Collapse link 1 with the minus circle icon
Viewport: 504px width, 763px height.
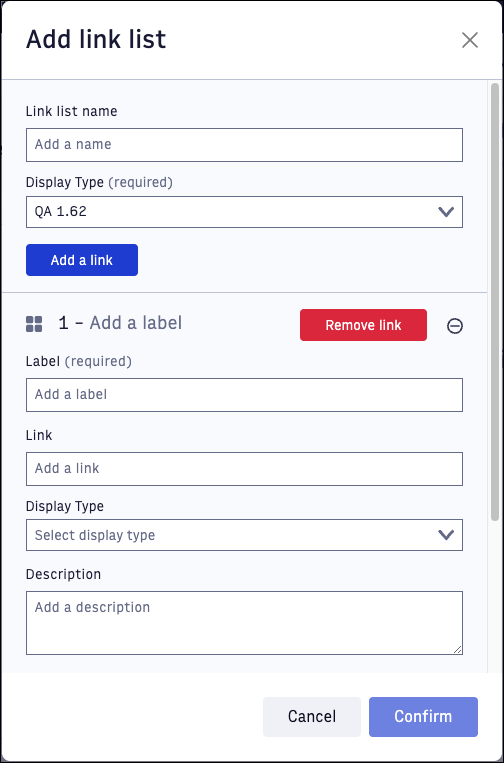point(455,326)
